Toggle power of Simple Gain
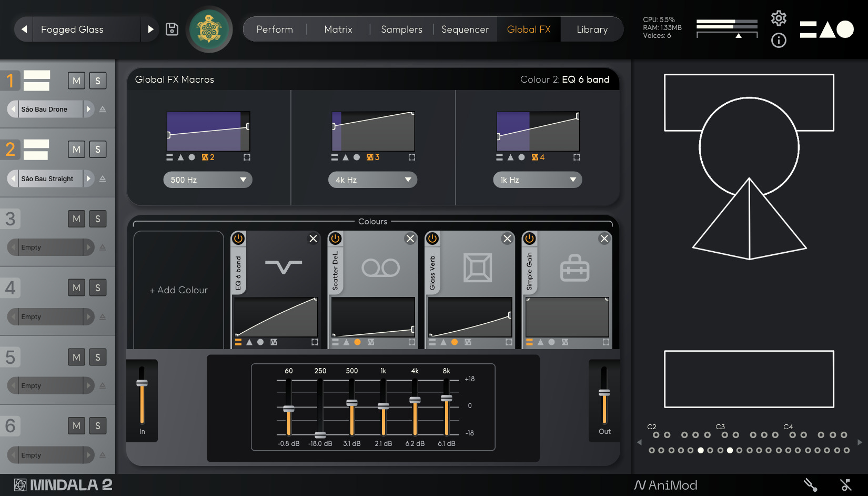Image resolution: width=868 pixels, height=496 pixels. click(x=529, y=238)
